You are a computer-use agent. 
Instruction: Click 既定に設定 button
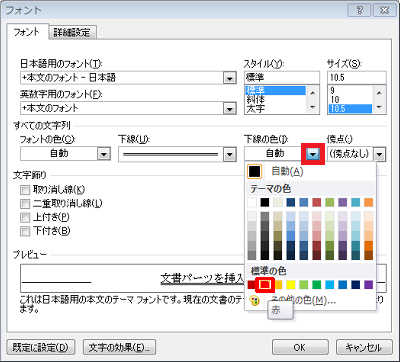click(41, 347)
